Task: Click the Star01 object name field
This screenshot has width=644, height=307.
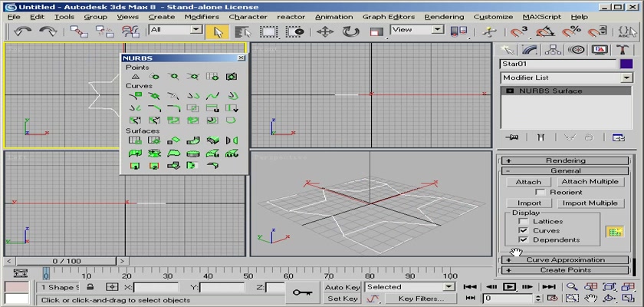Action: [x=558, y=64]
